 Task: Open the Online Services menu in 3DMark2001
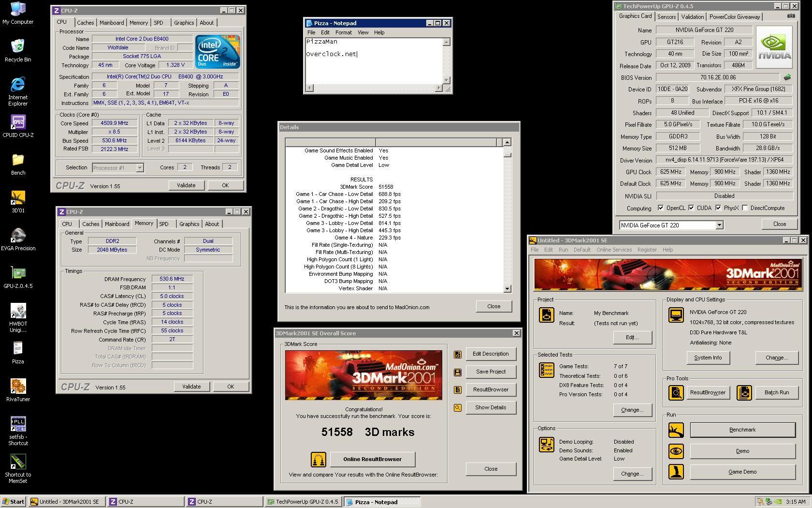614,250
